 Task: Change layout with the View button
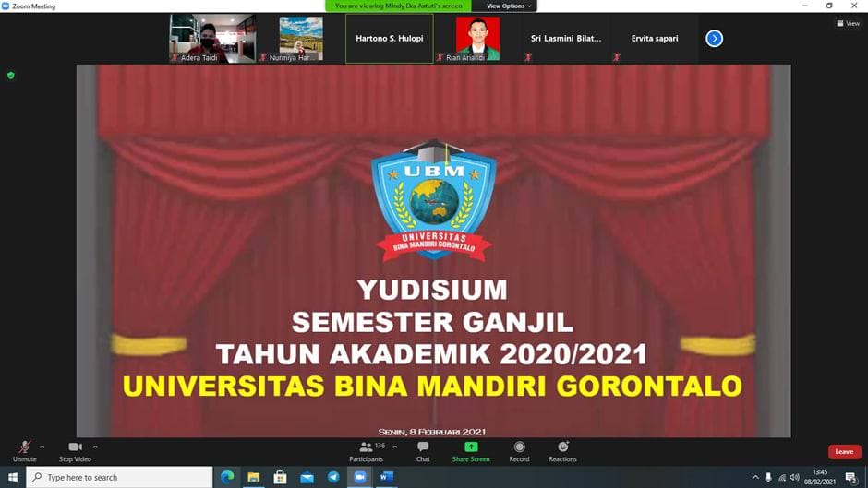tap(848, 23)
